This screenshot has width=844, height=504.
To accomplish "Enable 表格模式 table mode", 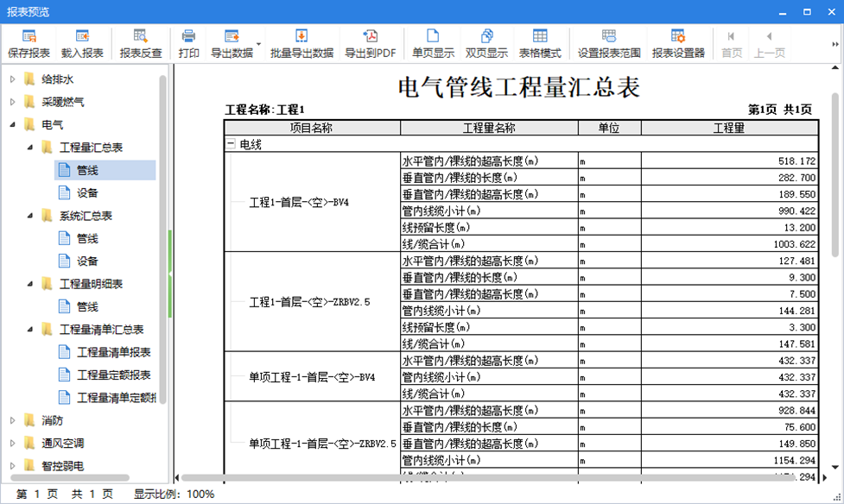I will pyautogui.click(x=540, y=43).
